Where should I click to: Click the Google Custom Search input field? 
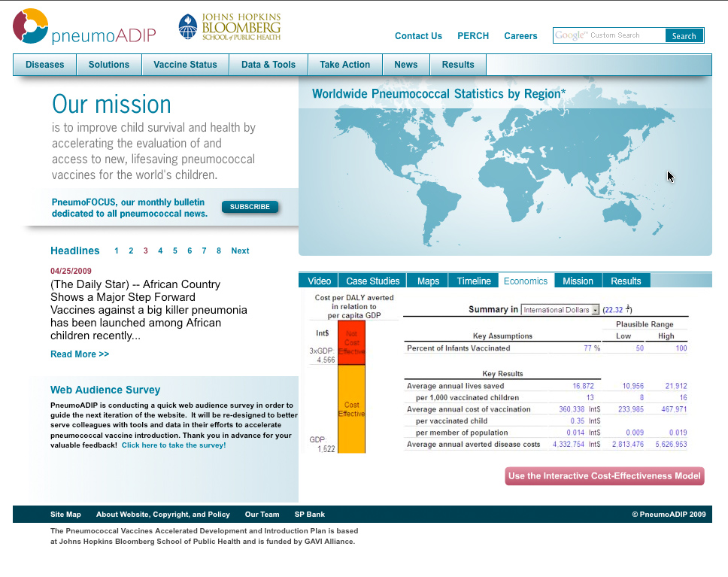(609, 35)
